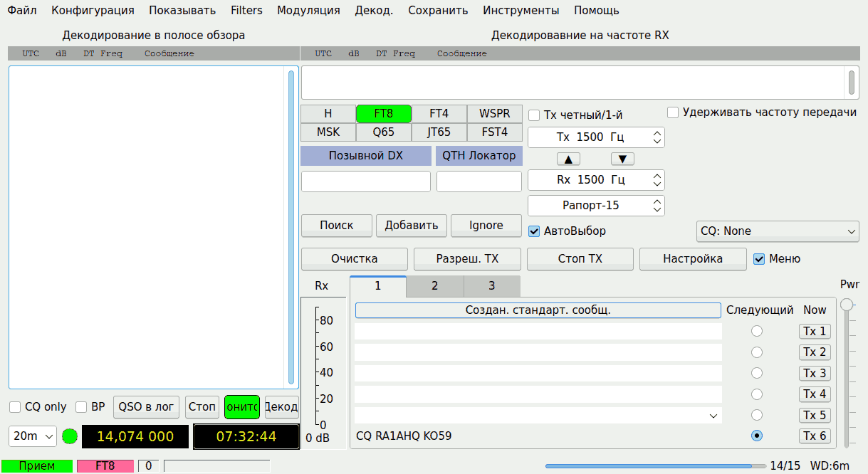Open the Конфигурация menu
Image resolution: width=868 pixels, height=474 pixels.
pos(93,11)
